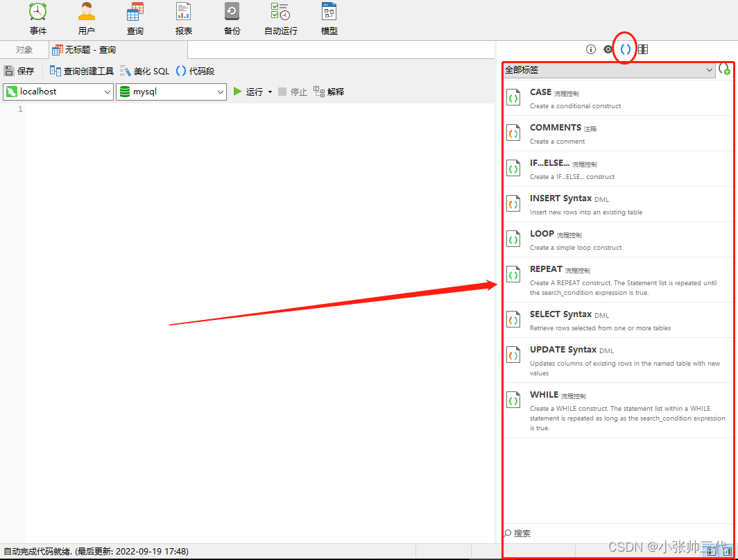Click the IF...ELSE... snippet file icon
Image resolution: width=738 pixels, height=560 pixels.
click(513, 168)
